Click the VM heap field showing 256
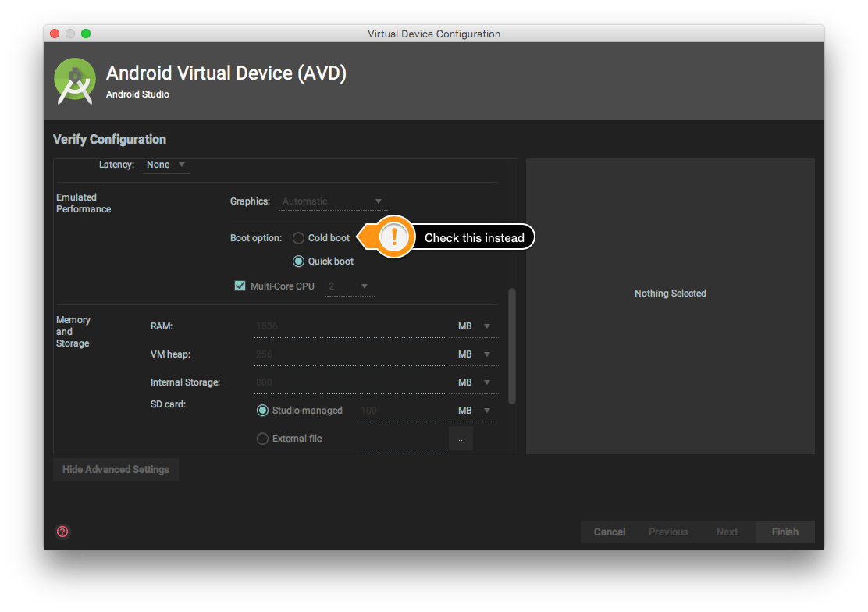This screenshot has width=868, height=612. (x=349, y=354)
